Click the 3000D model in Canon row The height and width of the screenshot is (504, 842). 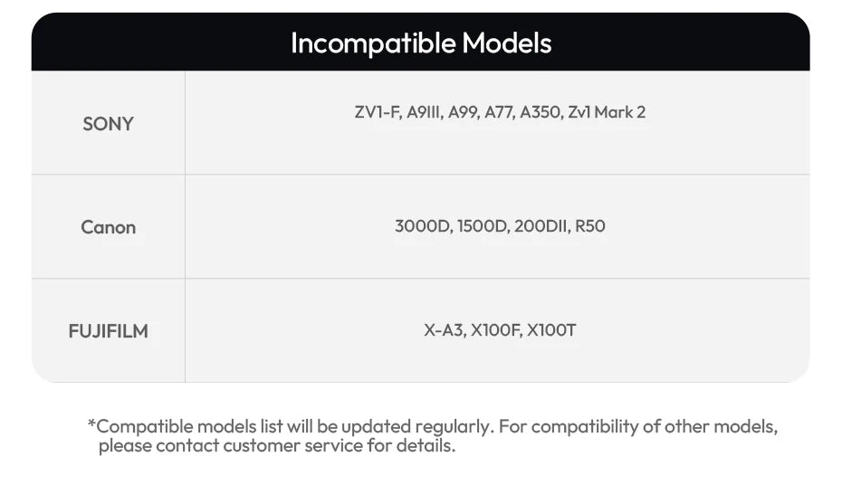(422, 226)
